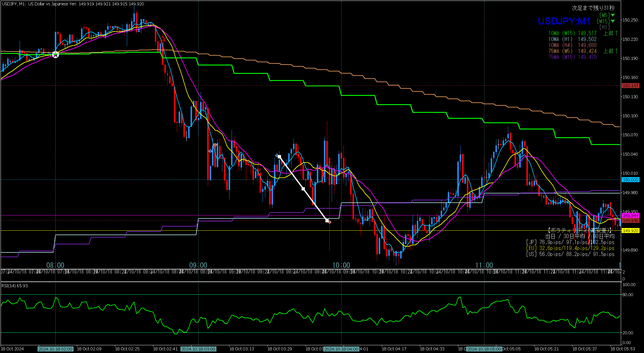
Task: Click the 150.100 price scale value
Action: point(630,116)
